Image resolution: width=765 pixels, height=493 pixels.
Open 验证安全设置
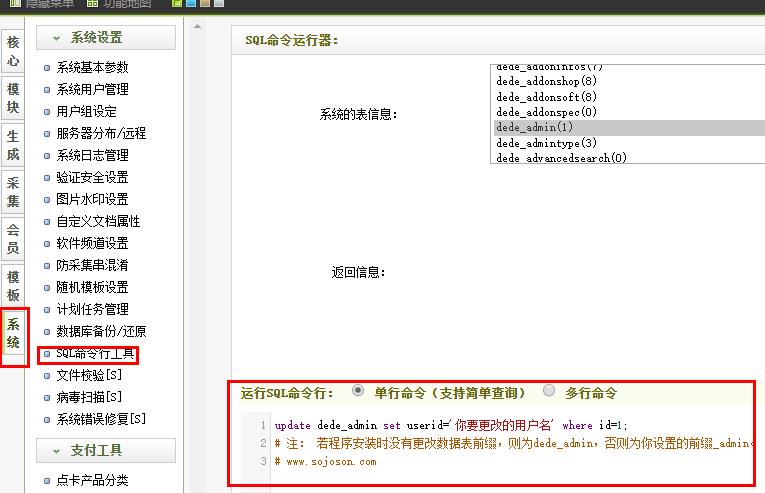tap(92, 177)
